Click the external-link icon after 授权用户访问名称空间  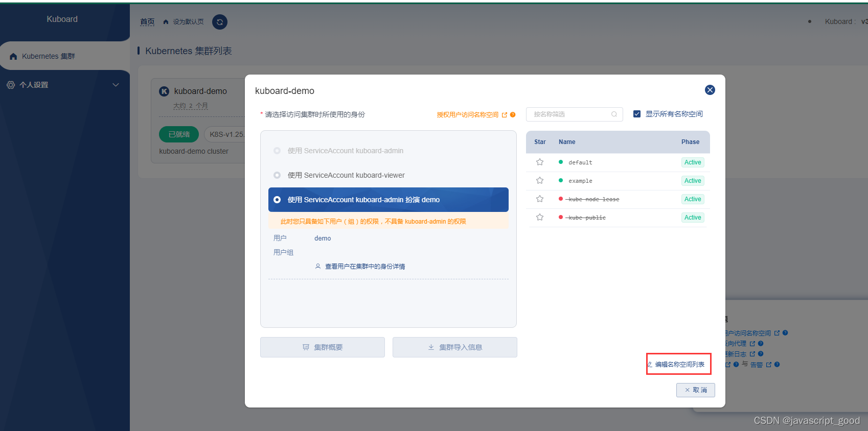click(x=505, y=115)
